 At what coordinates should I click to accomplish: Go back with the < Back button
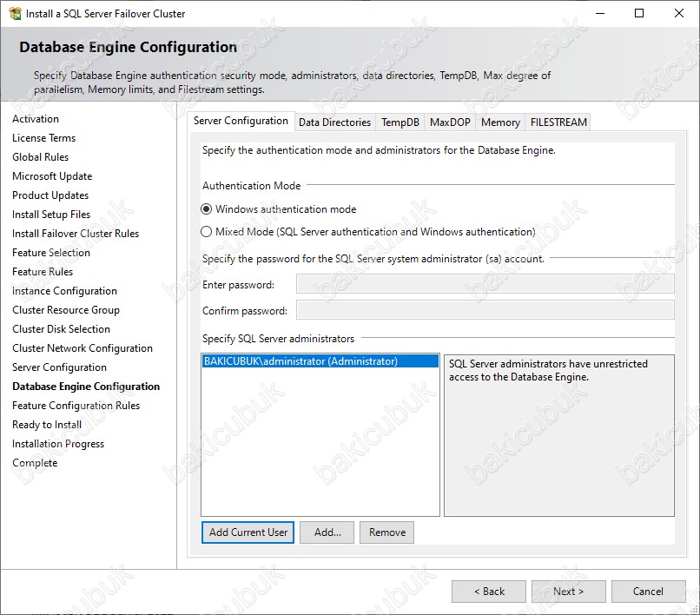tap(489, 592)
